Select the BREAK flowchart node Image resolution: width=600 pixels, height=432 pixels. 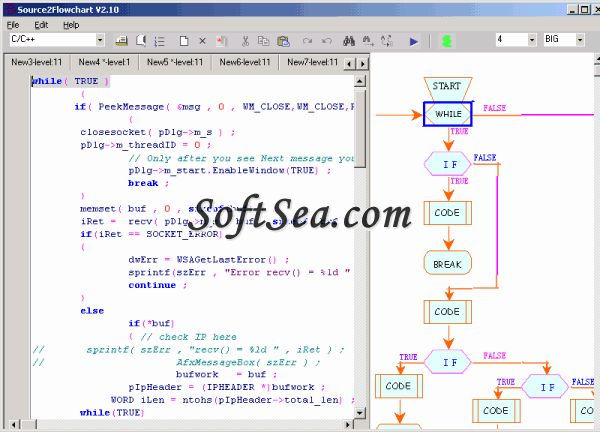[x=448, y=263]
